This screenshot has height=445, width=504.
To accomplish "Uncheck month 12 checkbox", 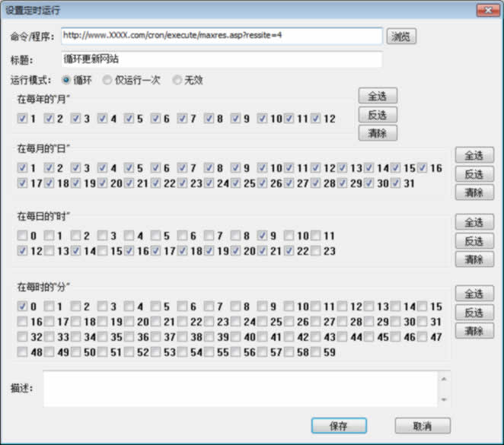I will point(315,119).
